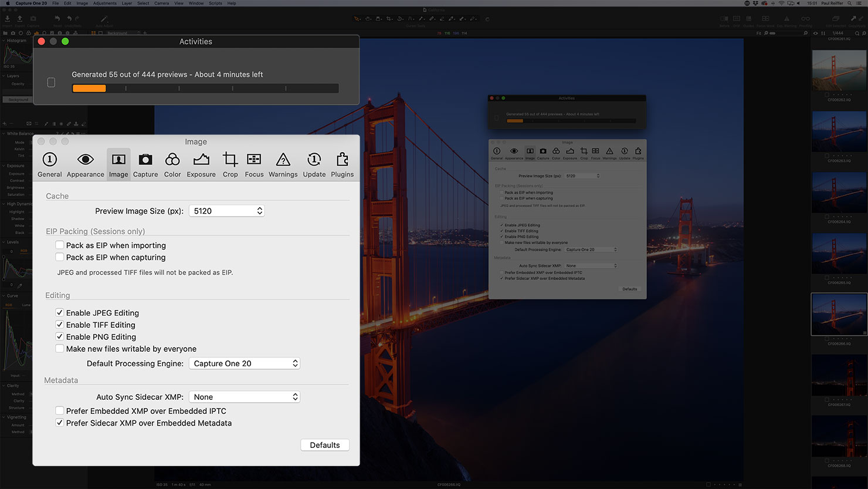Open the Apple menu
Screen dimensions: 868x489
coord(8,4)
